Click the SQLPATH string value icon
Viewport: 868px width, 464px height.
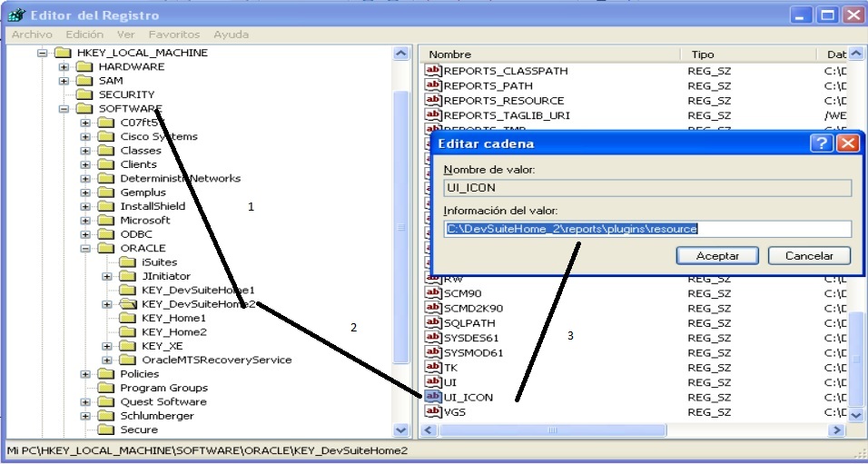click(x=433, y=322)
